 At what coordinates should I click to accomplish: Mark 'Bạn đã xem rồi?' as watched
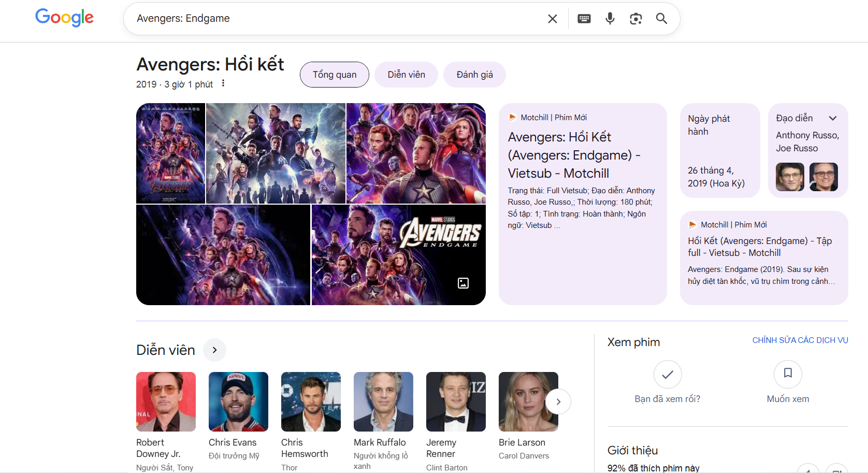pyautogui.click(x=668, y=374)
